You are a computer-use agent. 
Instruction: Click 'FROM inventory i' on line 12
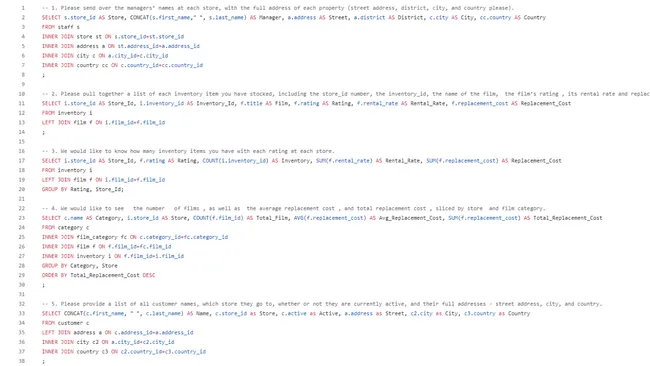tap(67, 113)
